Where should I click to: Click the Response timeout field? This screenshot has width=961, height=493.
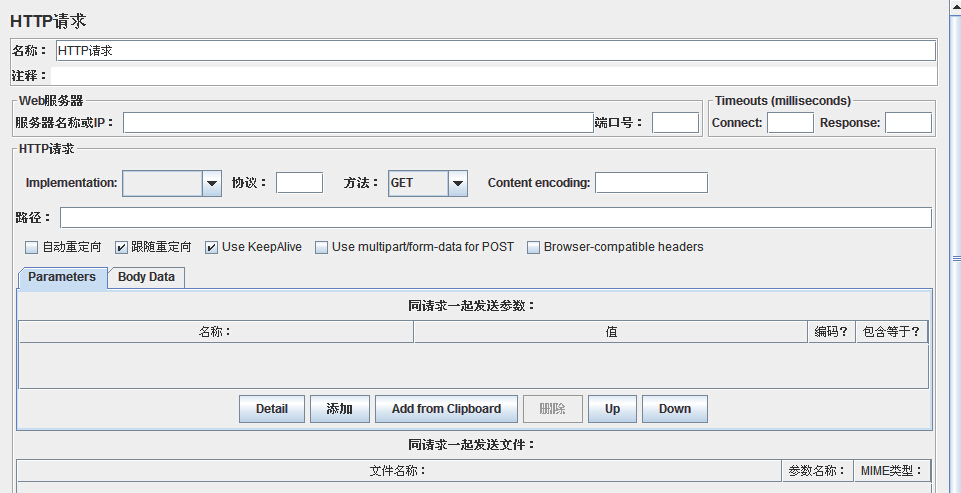[x=908, y=123]
